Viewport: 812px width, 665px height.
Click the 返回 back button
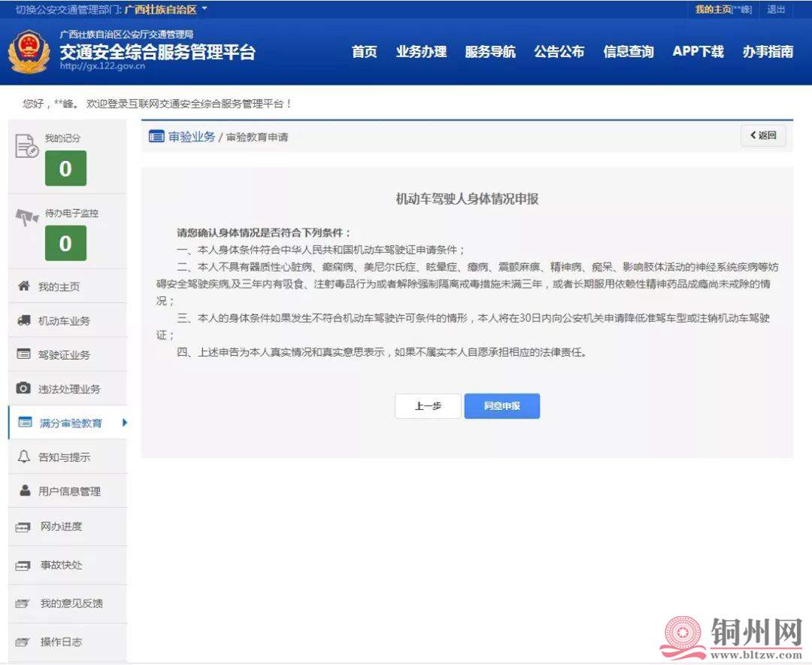pos(762,135)
